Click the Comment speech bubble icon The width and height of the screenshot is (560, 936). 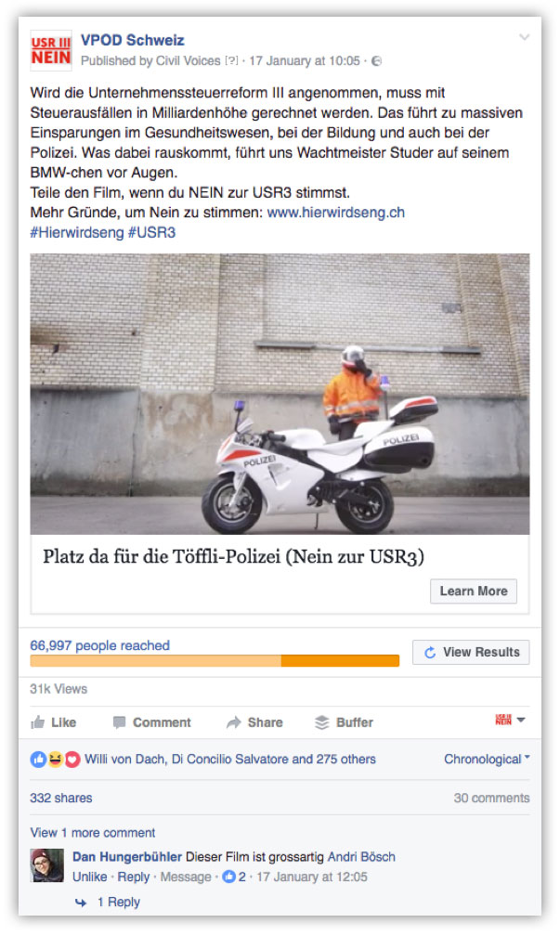(x=120, y=722)
